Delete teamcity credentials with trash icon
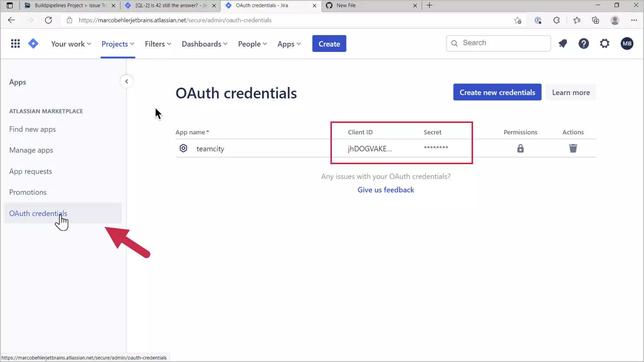Screen dimensions: 644x362 pos(573,149)
